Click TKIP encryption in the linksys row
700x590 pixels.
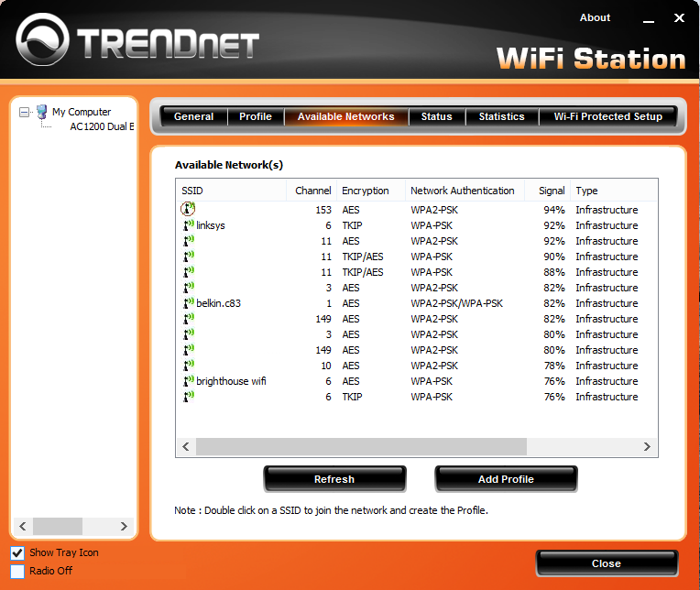(x=352, y=225)
